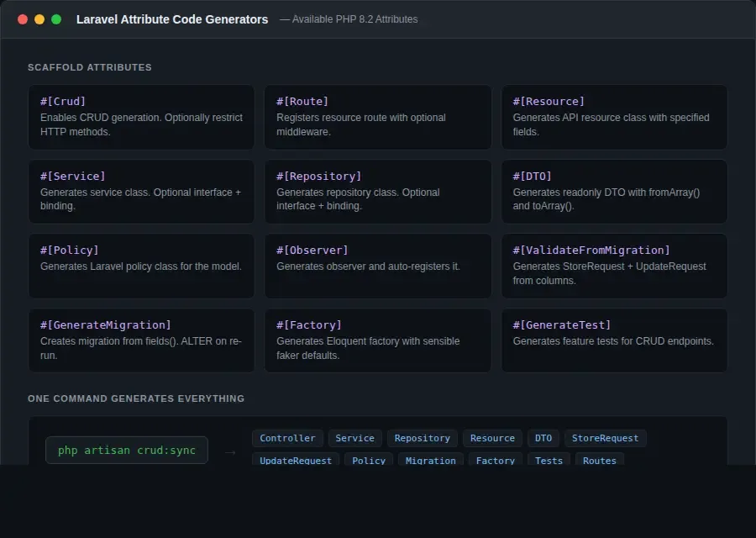Click 'Generates StoreRequest + UpdateRequest' description
Image resolution: width=756 pixels, height=538 pixels.
tap(610, 273)
